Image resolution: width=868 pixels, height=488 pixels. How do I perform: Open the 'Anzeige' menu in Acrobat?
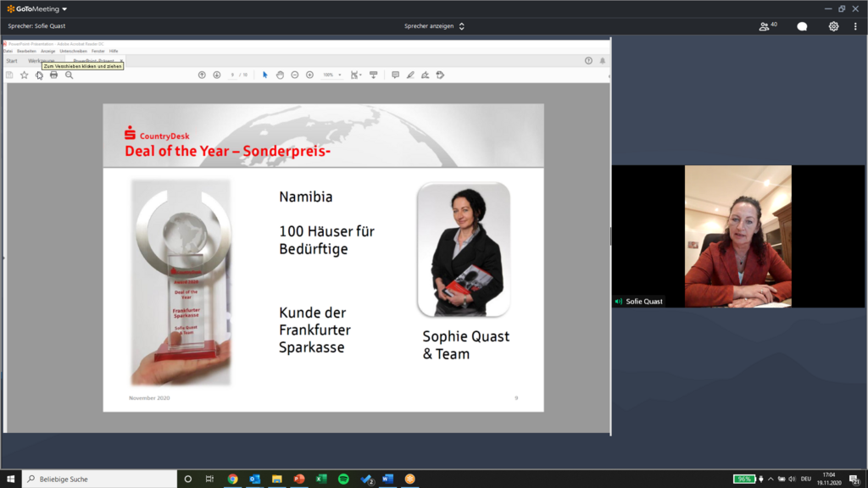47,51
